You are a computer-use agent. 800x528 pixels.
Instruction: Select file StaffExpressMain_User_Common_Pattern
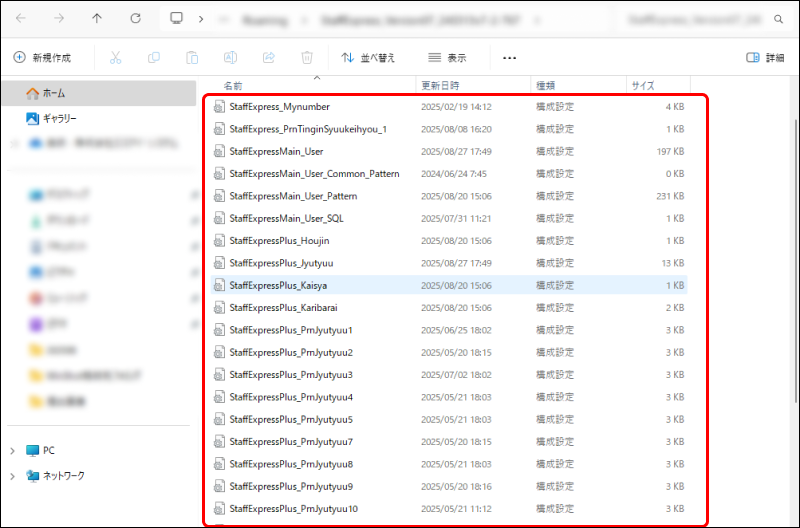coord(314,174)
